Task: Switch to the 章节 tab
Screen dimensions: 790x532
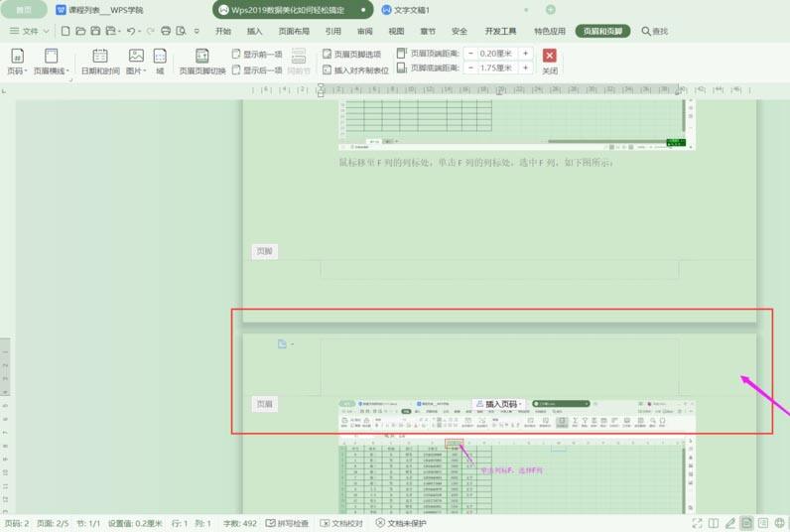Action: [428, 31]
